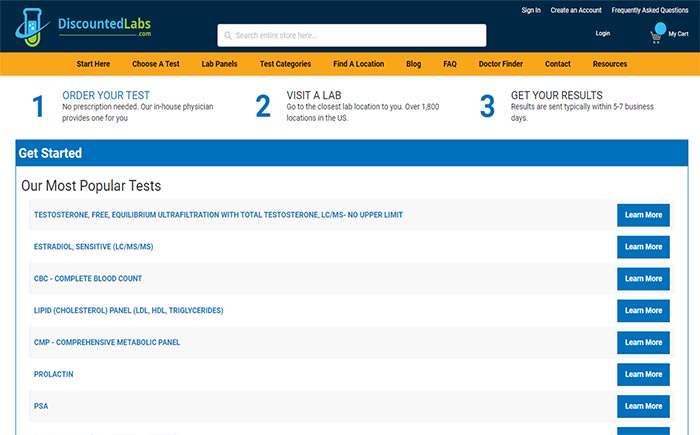Viewport: 700px width, 435px height.
Task: Click the DiscountedLabs logo
Action: pos(83,28)
